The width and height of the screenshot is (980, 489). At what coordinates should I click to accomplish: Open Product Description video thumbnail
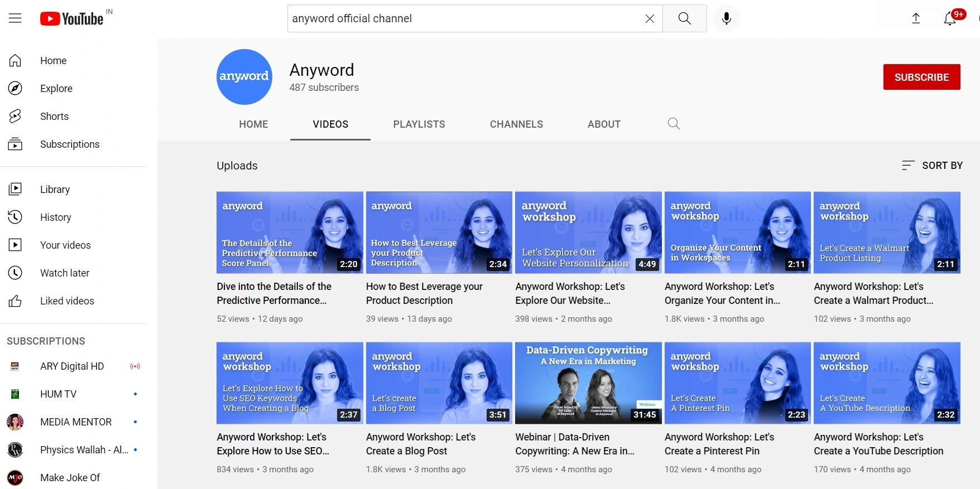point(439,233)
